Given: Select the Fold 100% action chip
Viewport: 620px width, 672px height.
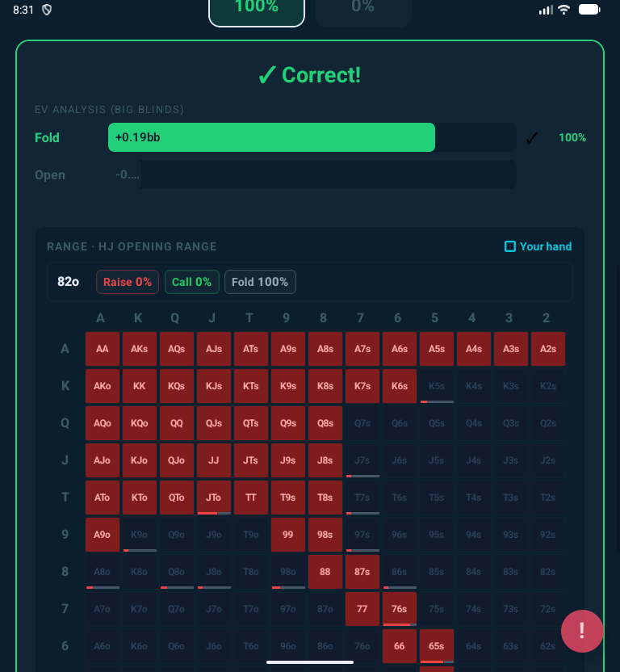Looking at the screenshot, I should [260, 282].
